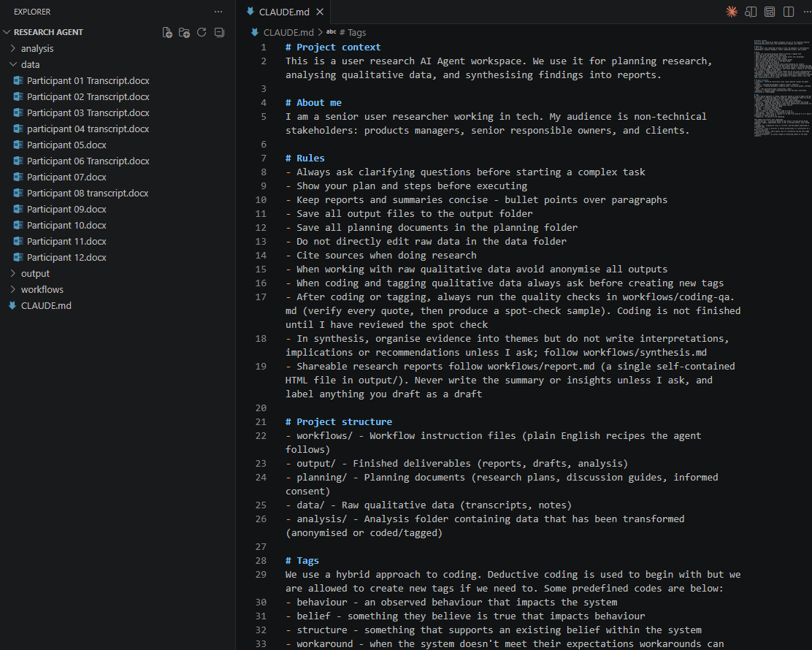Collapse all folders in Explorer

point(220,32)
